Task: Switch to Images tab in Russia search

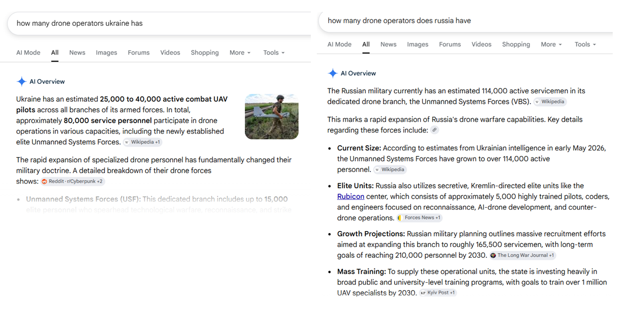Action: pos(418,44)
